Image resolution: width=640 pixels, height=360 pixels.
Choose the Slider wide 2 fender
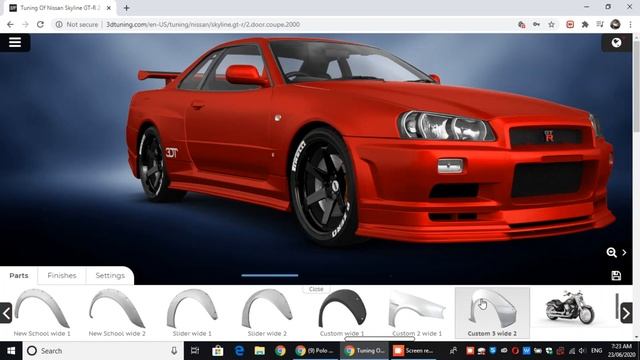click(x=267, y=313)
